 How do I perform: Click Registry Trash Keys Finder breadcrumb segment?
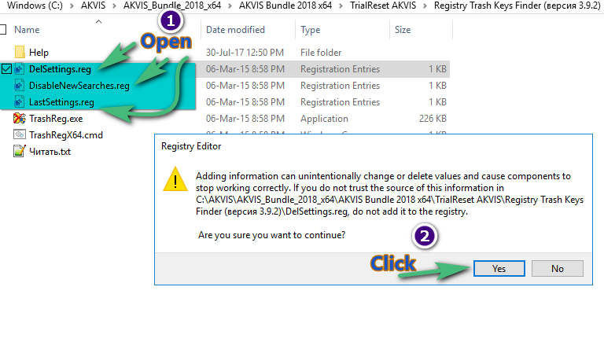pos(517,6)
